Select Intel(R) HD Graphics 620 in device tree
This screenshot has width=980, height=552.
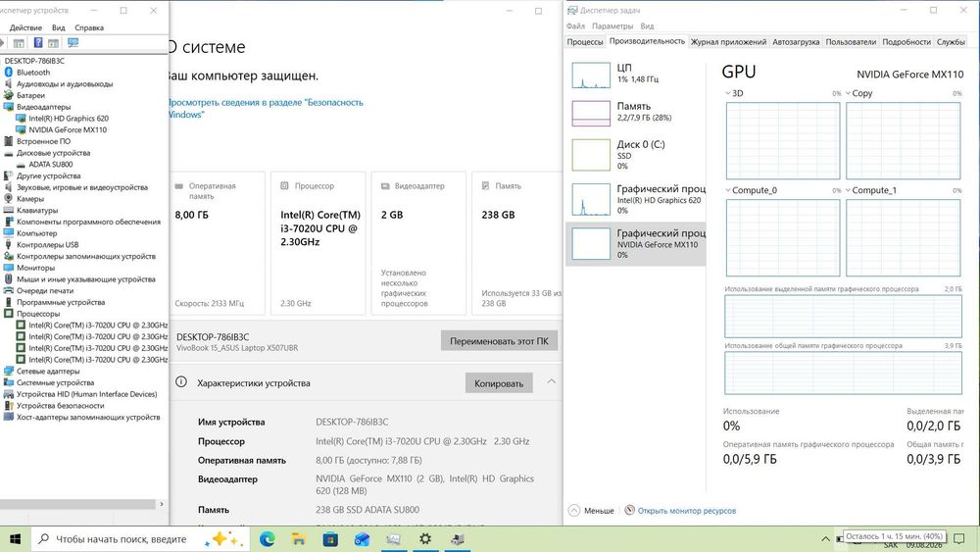(69, 119)
